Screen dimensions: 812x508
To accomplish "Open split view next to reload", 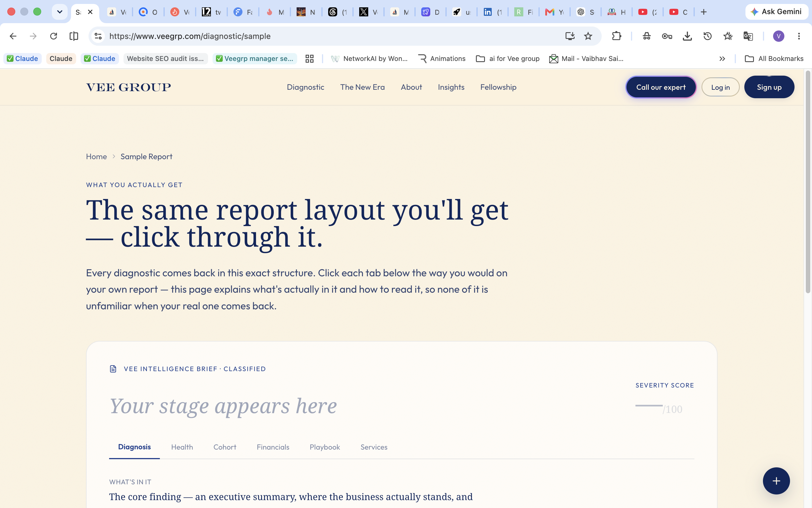I will click(x=74, y=36).
